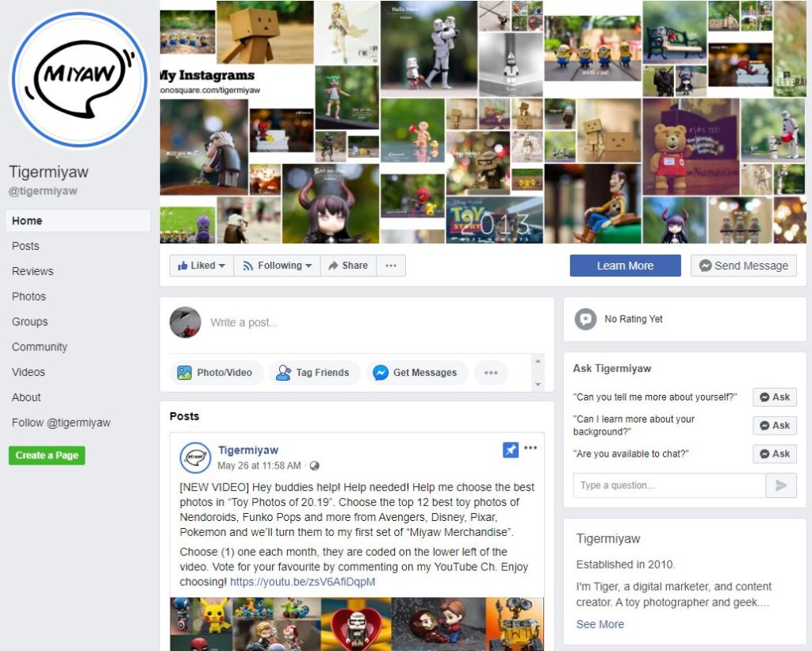This screenshot has height=651, width=812.
Task: Open the Liked dropdown menu
Action: tap(201, 266)
